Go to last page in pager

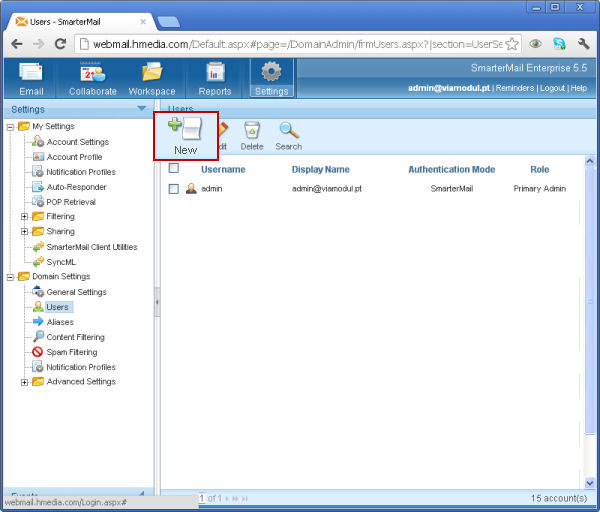[245, 499]
